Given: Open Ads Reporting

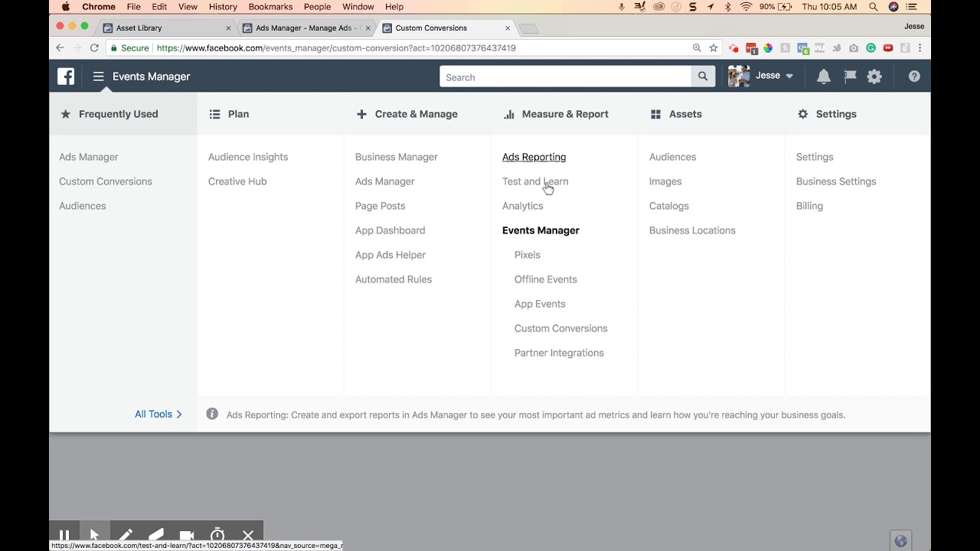Looking at the screenshot, I should 534,157.
